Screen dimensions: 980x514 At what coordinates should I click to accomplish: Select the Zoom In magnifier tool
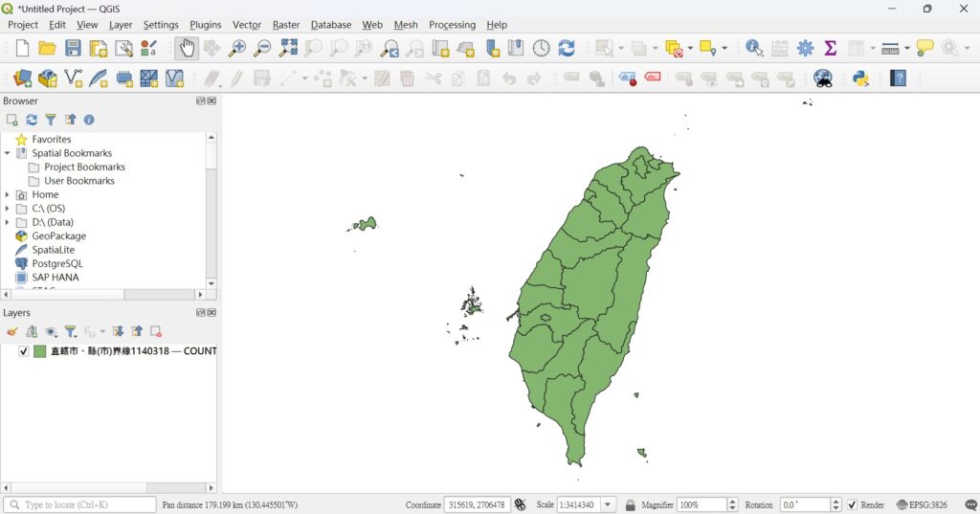[237, 48]
